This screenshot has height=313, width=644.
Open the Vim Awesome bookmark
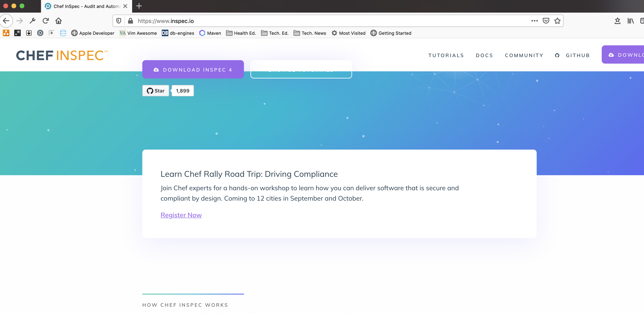click(x=138, y=33)
